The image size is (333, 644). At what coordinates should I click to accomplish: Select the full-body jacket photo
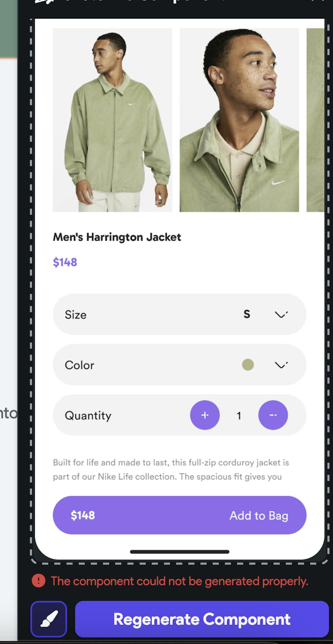point(113,120)
